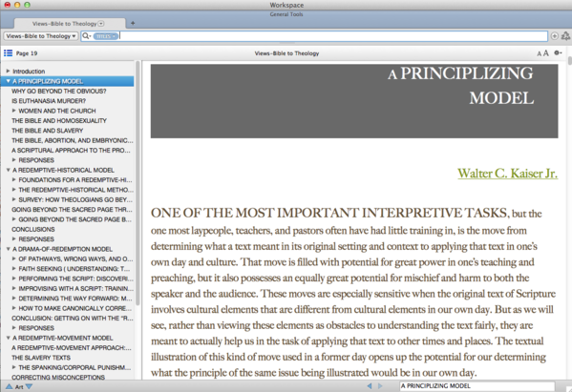
Task: Click the A PRINCIPLIZING MODEL go-to box
Action: tap(477, 386)
